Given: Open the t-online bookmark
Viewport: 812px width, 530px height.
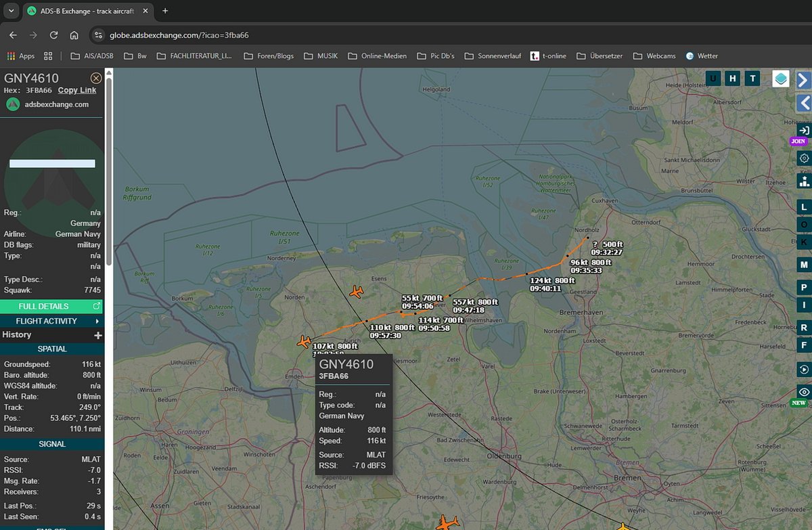Looking at the screenshot, I should coord(548,56).
